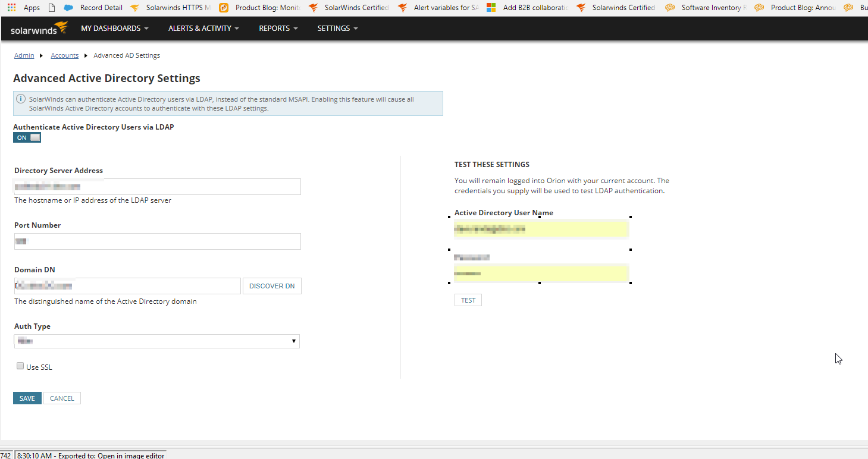Click the Save button
The image size is (868, 459).
27,398
